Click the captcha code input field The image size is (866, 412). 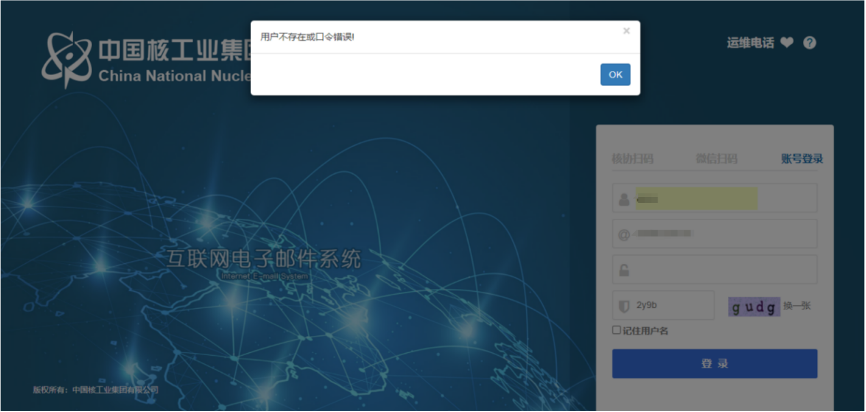click(x=672, y=306)
